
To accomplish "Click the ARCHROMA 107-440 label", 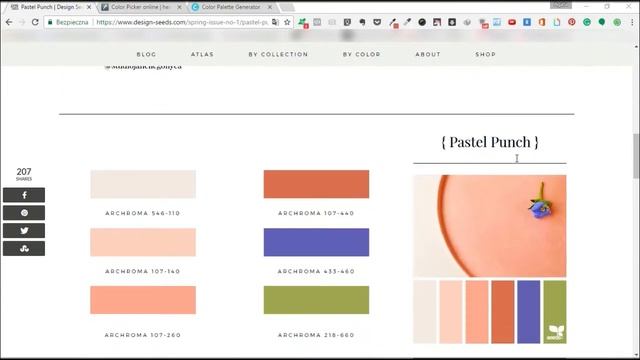I will point(316,213).
